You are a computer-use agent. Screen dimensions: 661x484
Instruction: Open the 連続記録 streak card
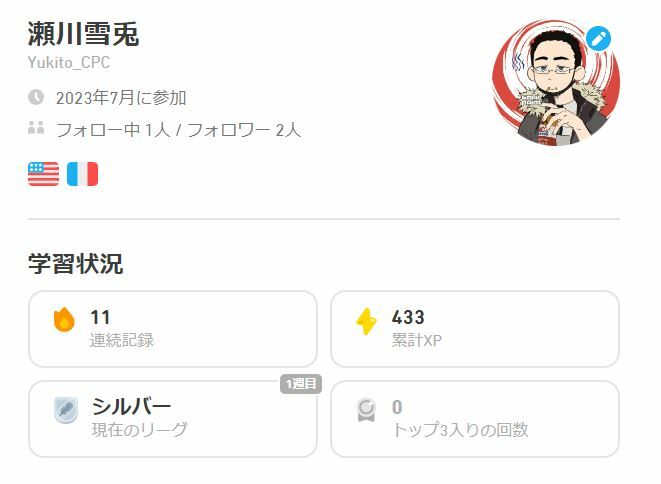pyautogui.click(x=173, y=329)
